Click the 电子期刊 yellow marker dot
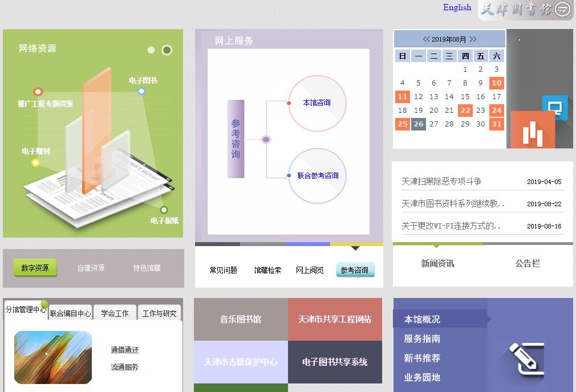 pos(35,163)
